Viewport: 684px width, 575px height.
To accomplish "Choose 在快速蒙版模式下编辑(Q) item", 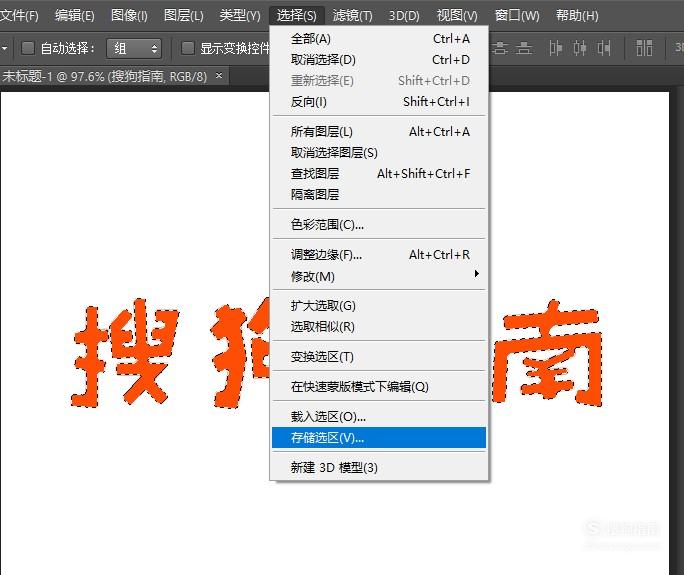I will 379,387.
